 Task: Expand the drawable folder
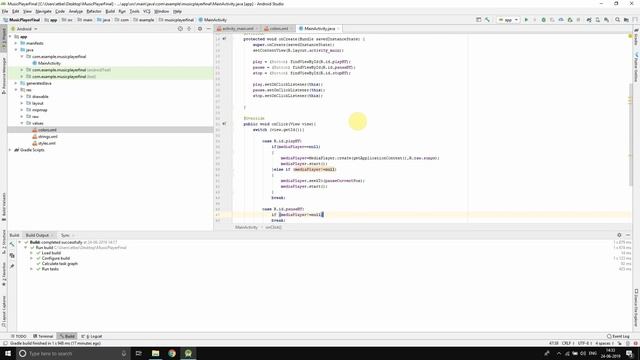click(x=22, y=97)
